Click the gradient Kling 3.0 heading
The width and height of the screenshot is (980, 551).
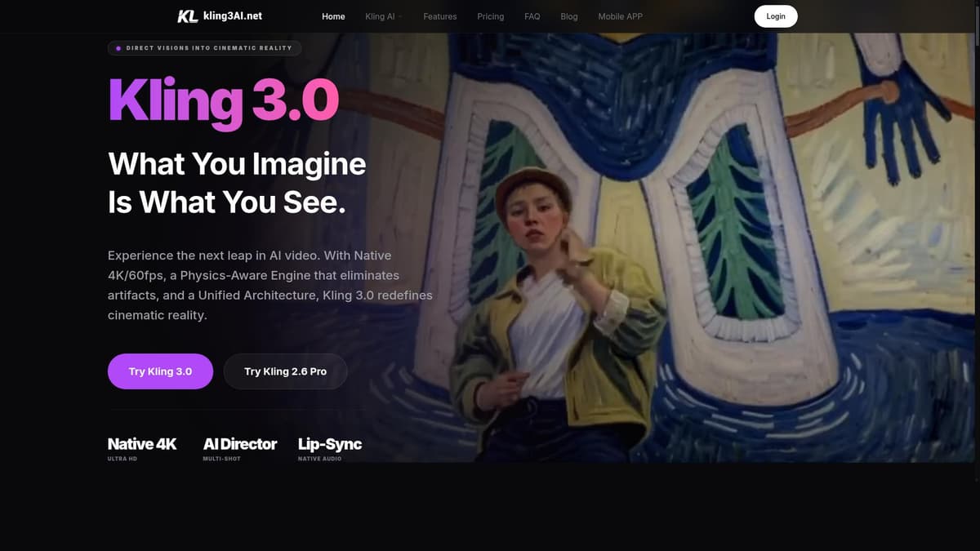pos(223,101)
